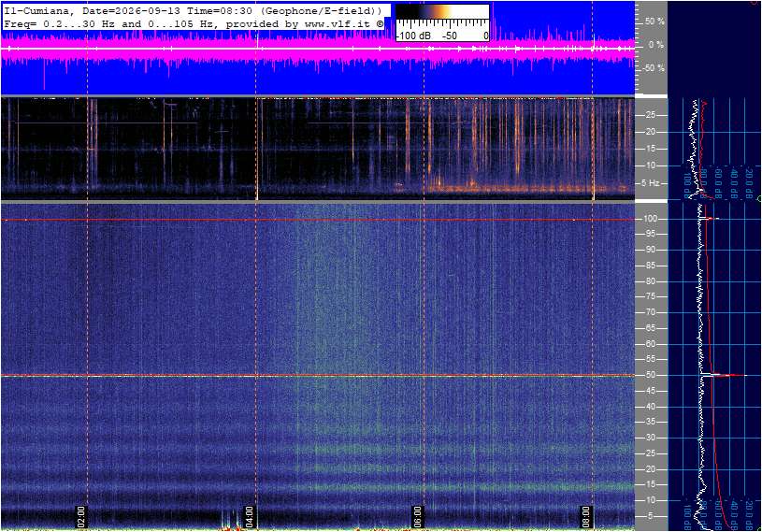Click the "20" tick on the 30 Hz geophone axis
The image size is (762, 532).
pyautogui.click(x=651, y=132)
